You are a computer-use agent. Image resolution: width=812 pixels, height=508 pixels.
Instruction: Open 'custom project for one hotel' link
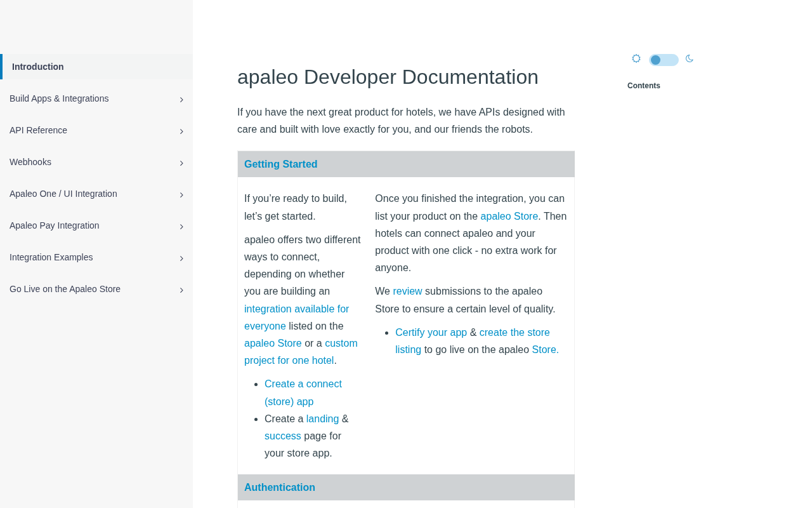click(x=301, y=352)
